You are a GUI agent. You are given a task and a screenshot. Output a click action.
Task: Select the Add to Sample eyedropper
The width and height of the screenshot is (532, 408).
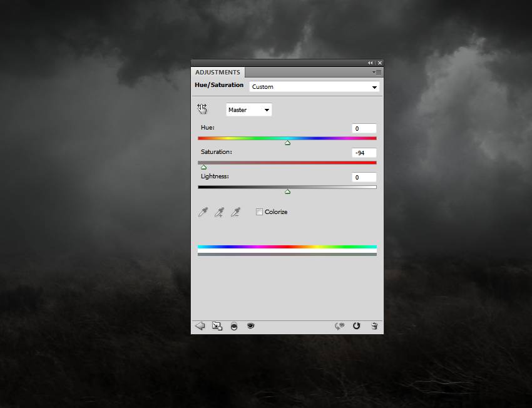219,213
